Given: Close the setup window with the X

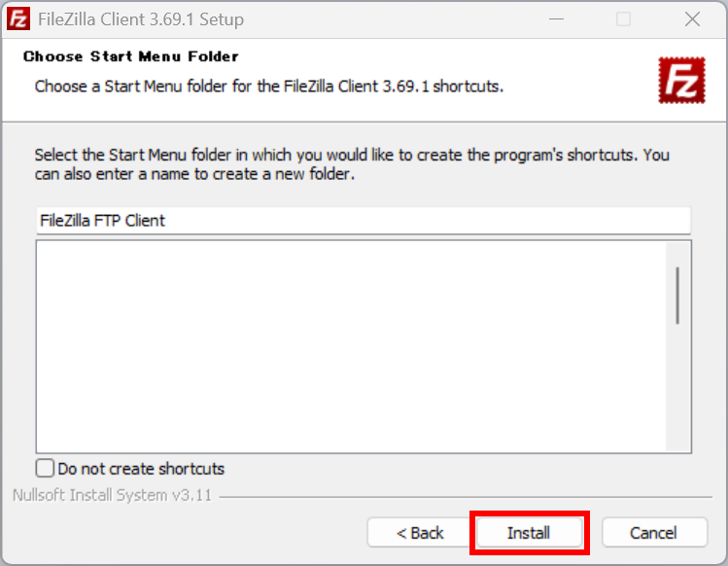Looking at the screenshot, I should point(692,19).
